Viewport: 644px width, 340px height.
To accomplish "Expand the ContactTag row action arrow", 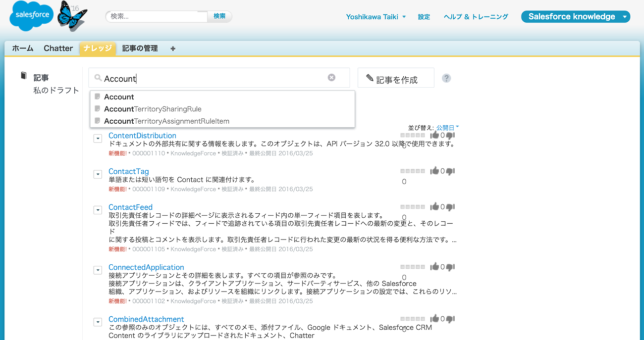I will 98,174.
